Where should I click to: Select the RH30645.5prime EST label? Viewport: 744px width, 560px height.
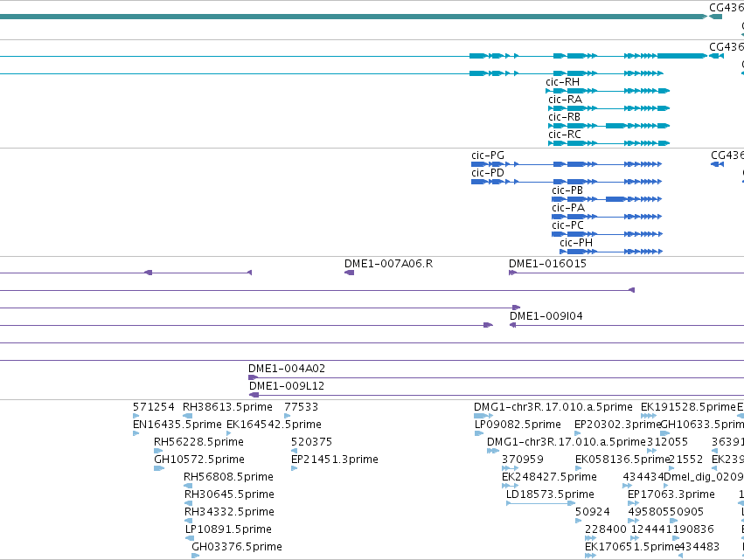229,494
